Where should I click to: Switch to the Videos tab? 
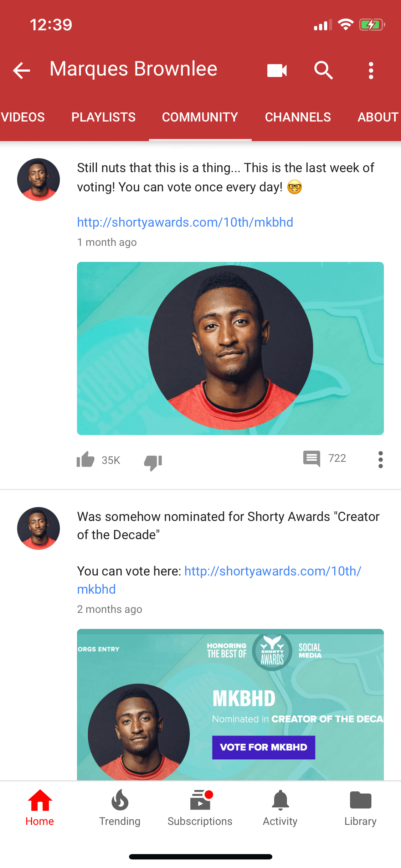23,117
